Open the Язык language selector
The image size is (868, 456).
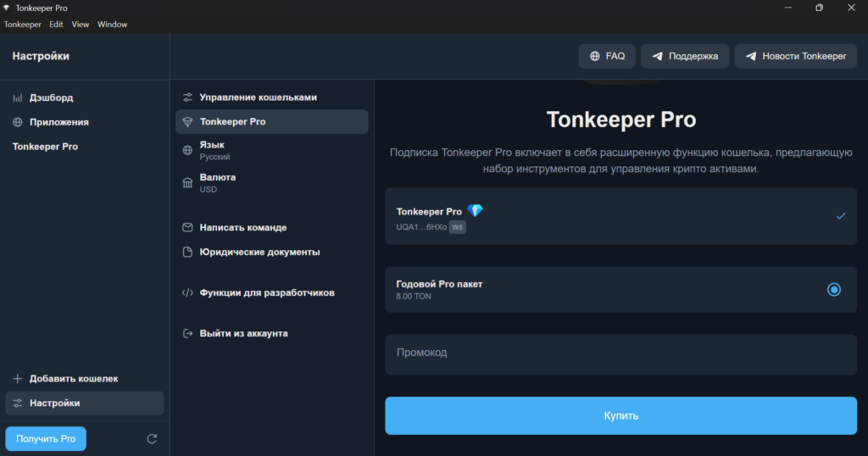271,151
